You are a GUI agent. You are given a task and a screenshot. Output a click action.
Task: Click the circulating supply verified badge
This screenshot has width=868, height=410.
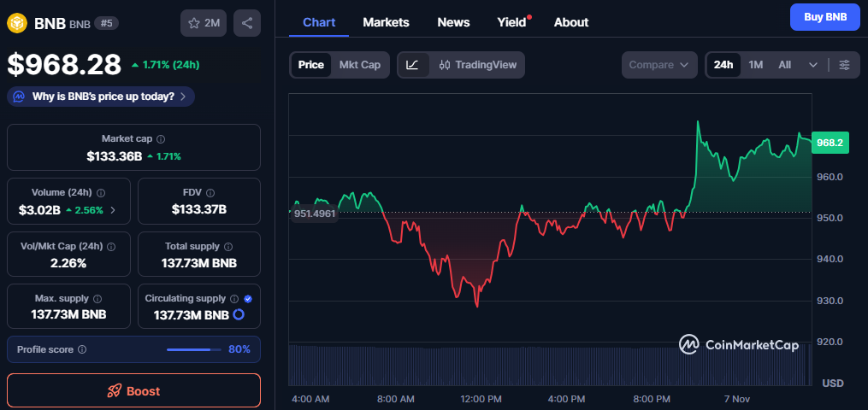click(248, 299)
